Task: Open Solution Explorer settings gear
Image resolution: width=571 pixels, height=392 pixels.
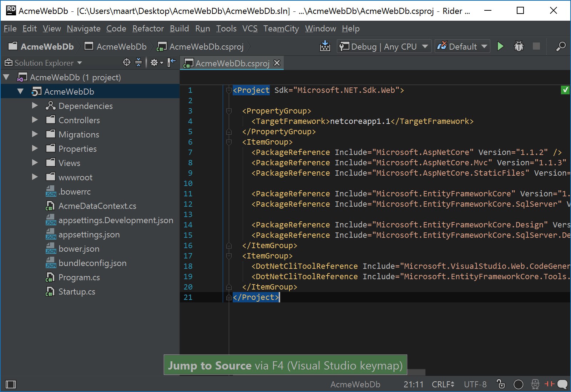Action: tap(156, 62)
